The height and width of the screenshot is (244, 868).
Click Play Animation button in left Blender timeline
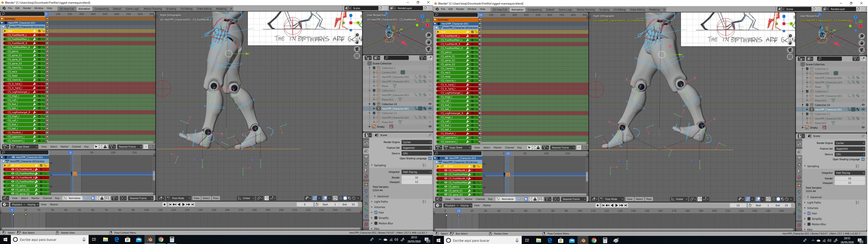[x=184, y=204]
